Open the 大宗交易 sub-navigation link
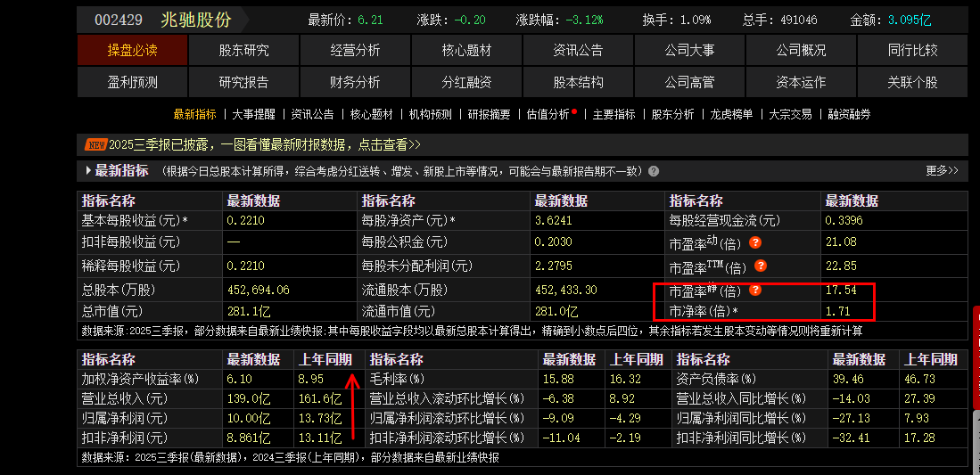The width and height of the screenshot is (980, 475). coord(790,114)
